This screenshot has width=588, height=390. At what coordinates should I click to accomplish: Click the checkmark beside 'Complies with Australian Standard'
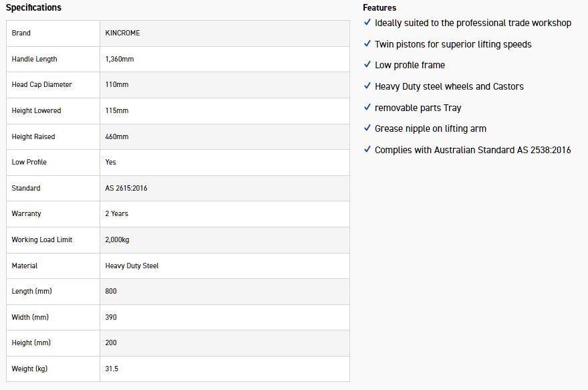point(367,149)
